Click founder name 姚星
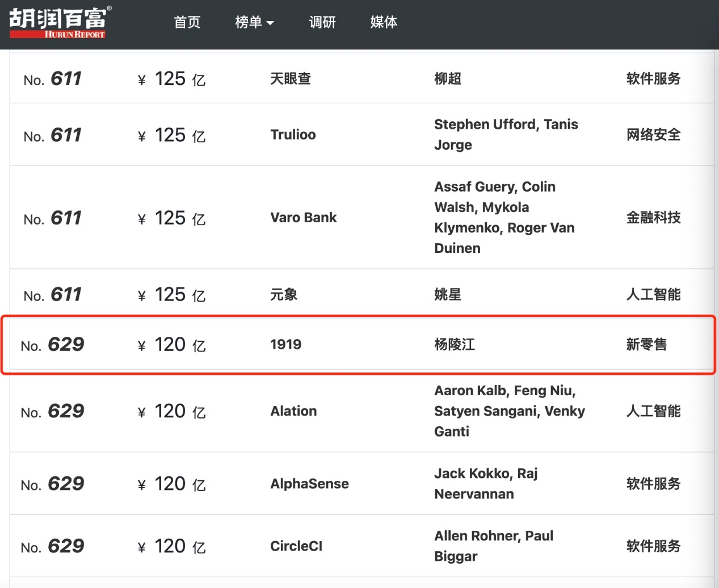This screenshot has width=719, height=588. tap(448, 294)
